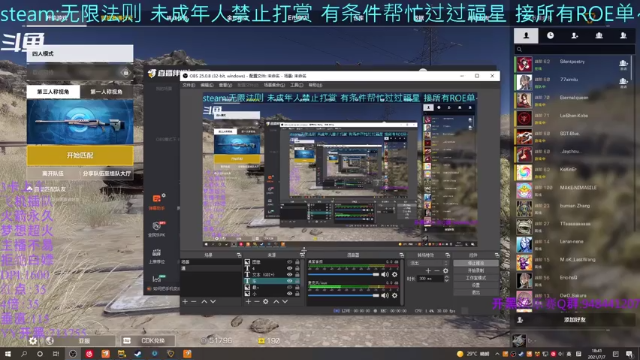Toggle visibility of second text source

(290, 268)
